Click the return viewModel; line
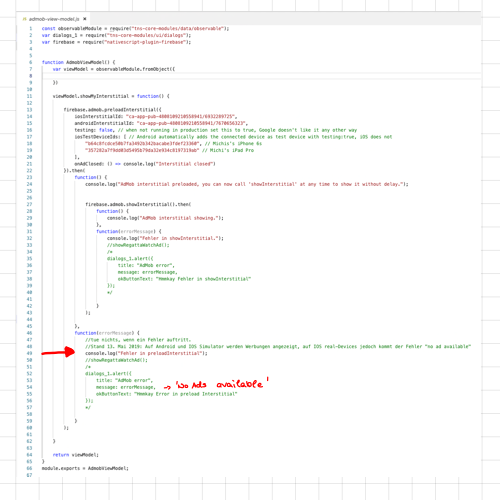500x500 pixels. 76,455
